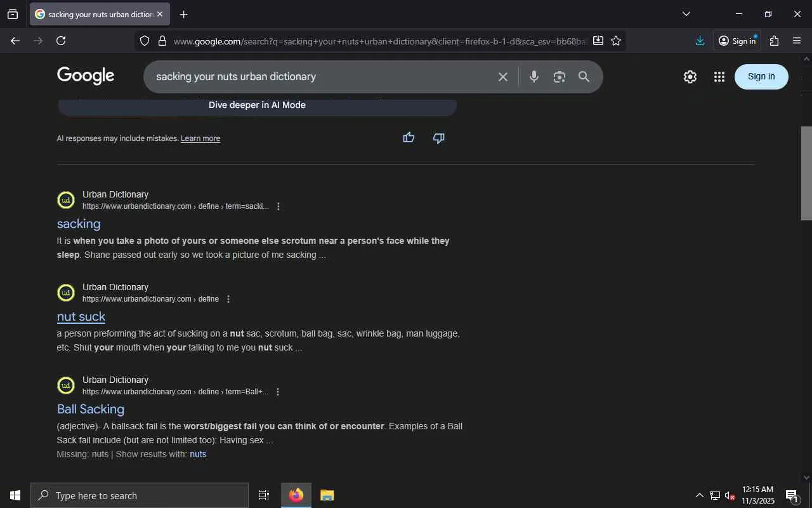The width and height of the screenshot is (812, 508).
Task: Submit search with magnifying glass icon
Action: (x=584, y=77)
